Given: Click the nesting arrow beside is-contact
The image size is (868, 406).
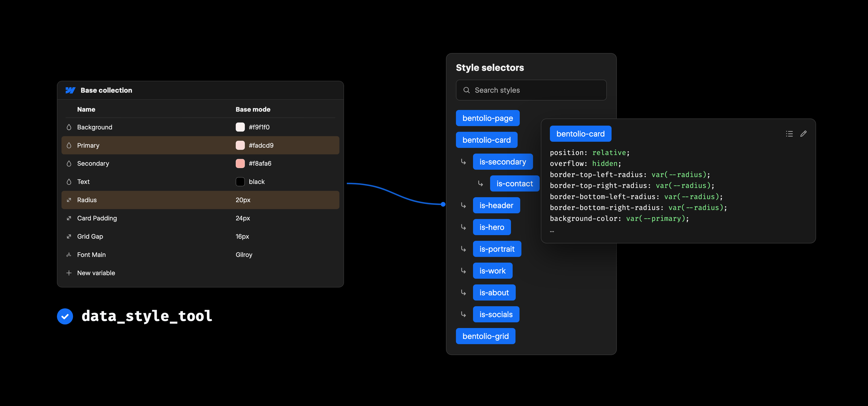Looking at the screenshot, I should tap(481, 184).
